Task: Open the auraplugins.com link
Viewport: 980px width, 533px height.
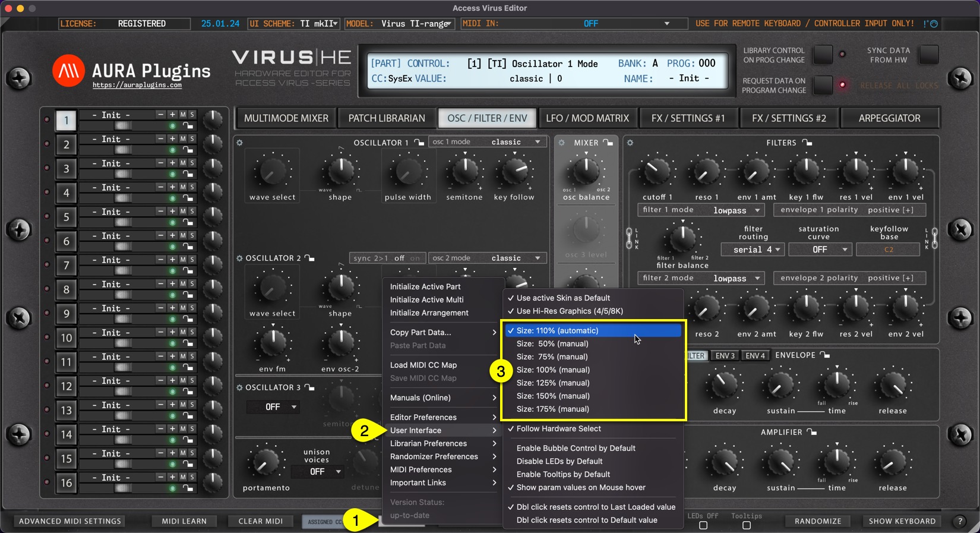Action: click(137, 86)
